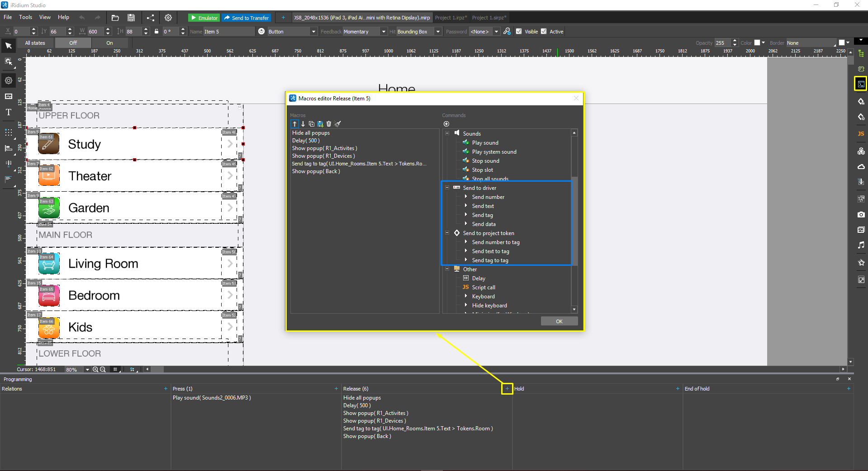This screenshot has width=868, height=471.
Task: Open the Tools menu
Action: point(25,17)
